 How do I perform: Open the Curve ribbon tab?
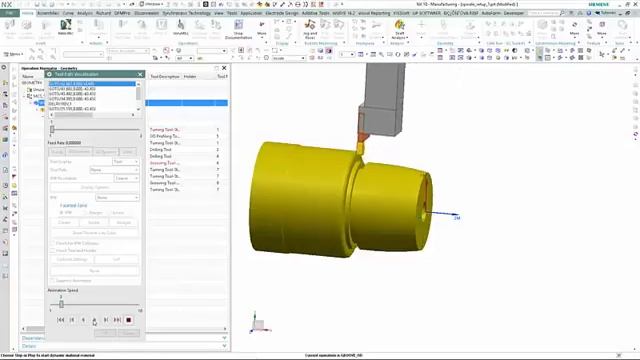[x=68, y=13]
